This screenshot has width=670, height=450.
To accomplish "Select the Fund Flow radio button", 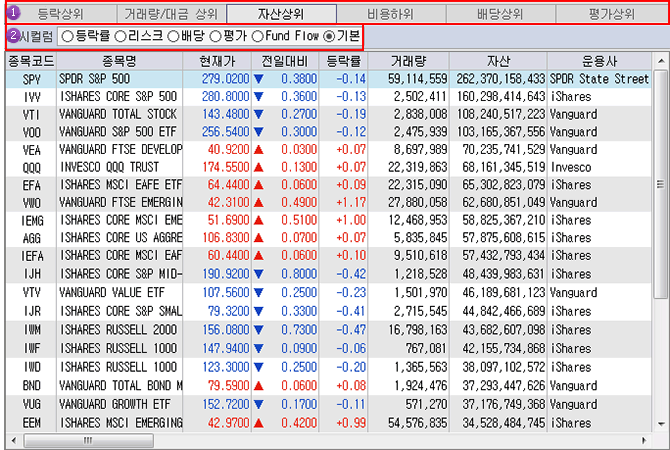I will tap(258, 37).
